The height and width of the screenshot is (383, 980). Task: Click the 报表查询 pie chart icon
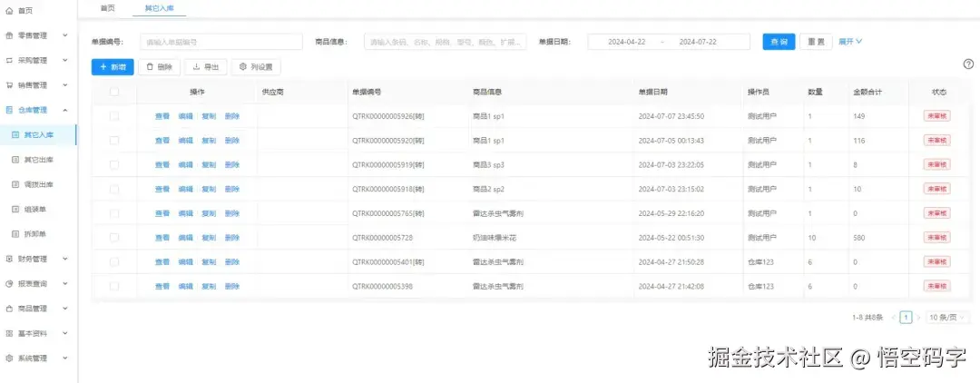click(9, 284)
